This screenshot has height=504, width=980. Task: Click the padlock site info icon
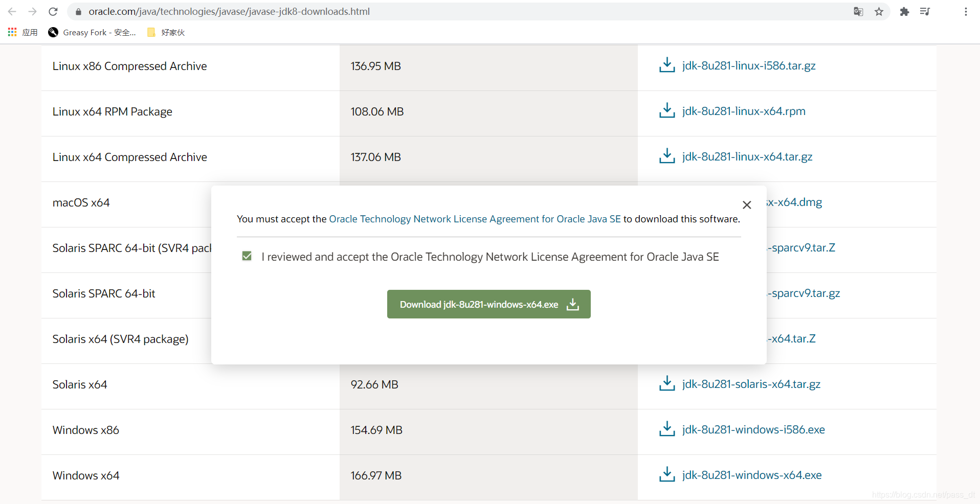pyautogui.click(x=78, y=11)
